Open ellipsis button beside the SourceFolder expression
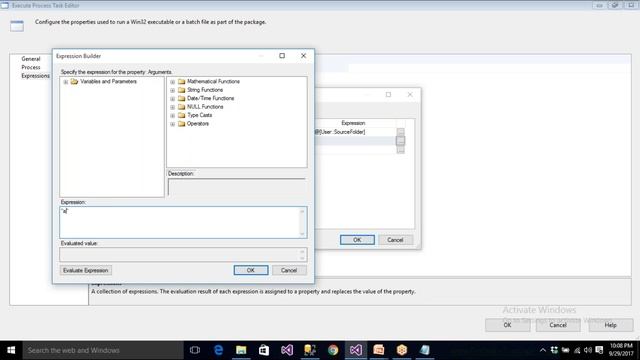Screen dimensions: 640x360 [400, 132]
